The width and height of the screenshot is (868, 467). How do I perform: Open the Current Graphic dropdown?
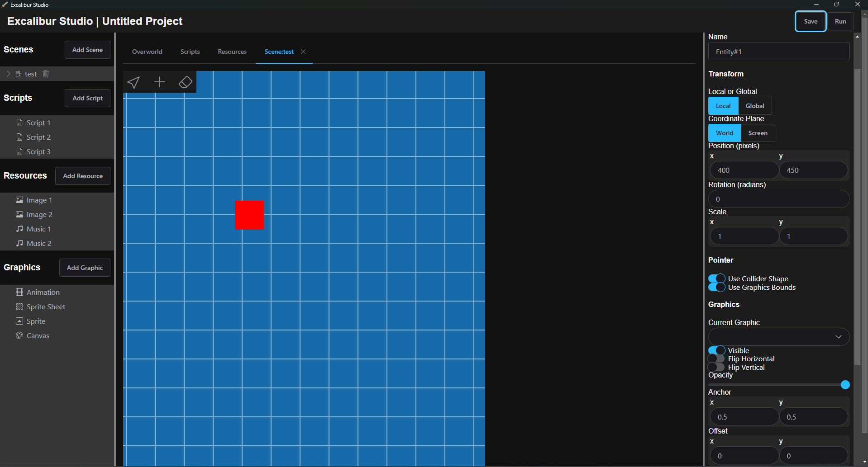click(x=778, y=337)
